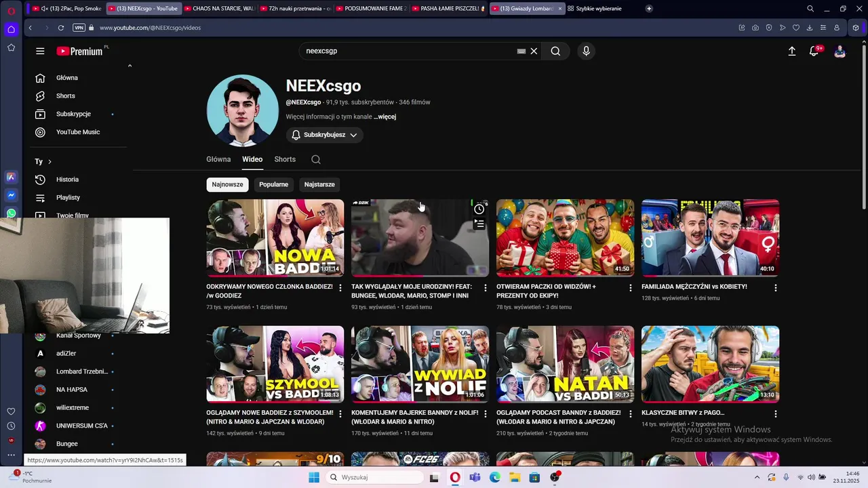Select the channel Wideo tab
The width and height of the screenshot is (868, 488).
252,159
